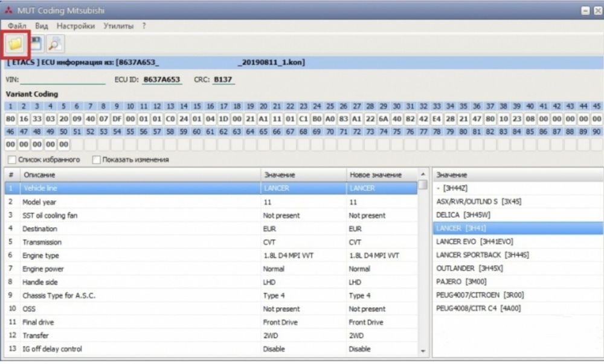Click new value LHD in Handle side row

355,283
